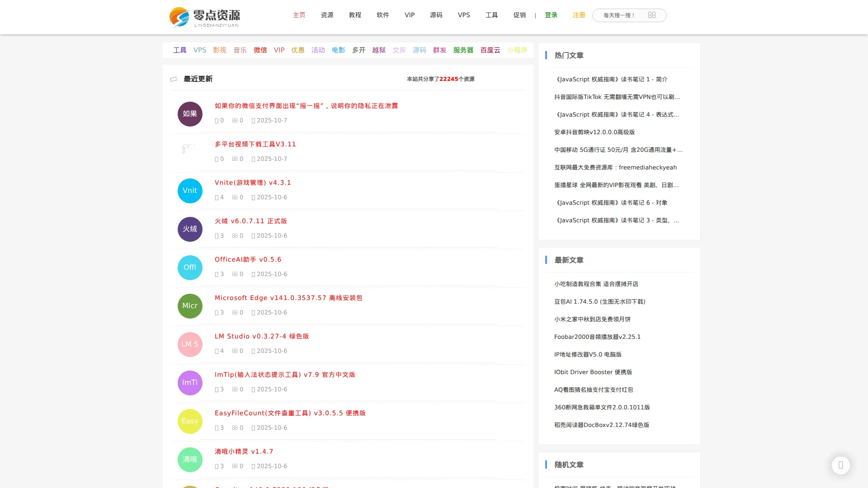The width and height of the screenshot is (868, 488).
Task: Click the 登录 login link
Action: pos(551,15)
